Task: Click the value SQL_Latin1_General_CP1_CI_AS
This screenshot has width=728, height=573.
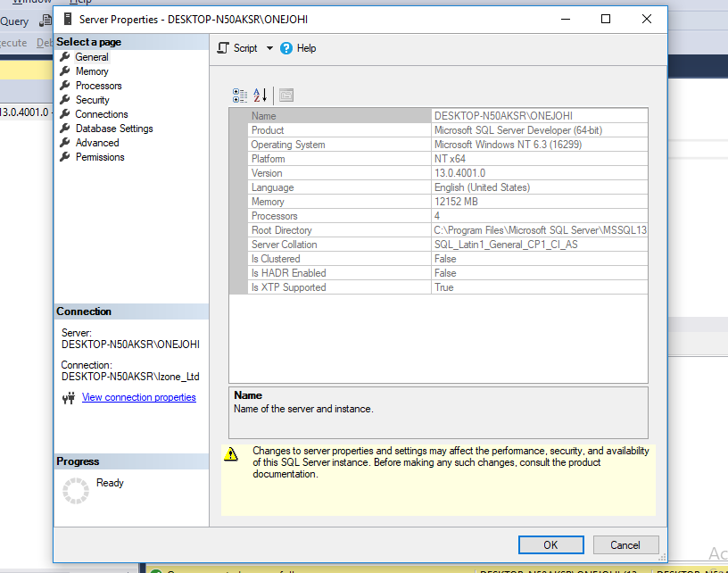Action: pyautogui.click(x=506, y=245)
